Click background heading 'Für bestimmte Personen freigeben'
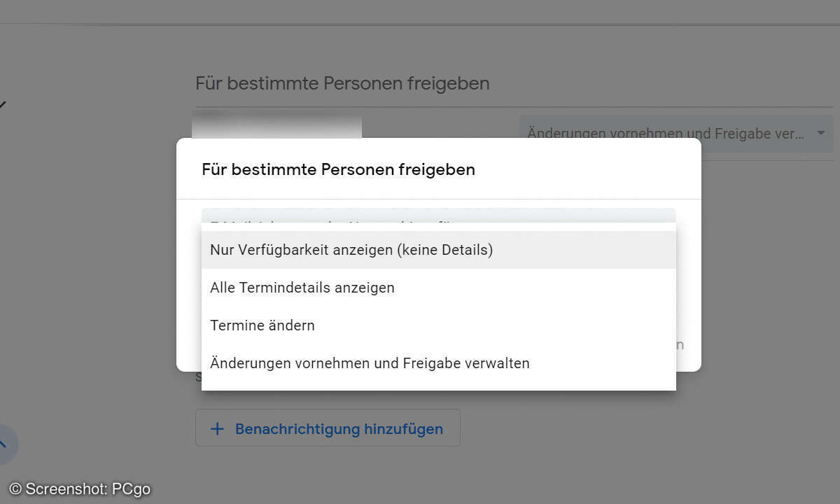Image resolution: width=840 pixels, height=504 pixels. 342,84
